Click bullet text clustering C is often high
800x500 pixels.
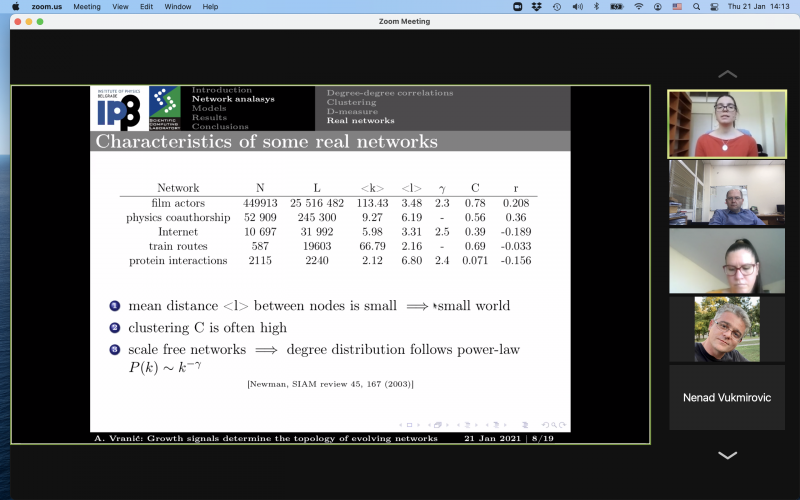click(x=208, y=328)
